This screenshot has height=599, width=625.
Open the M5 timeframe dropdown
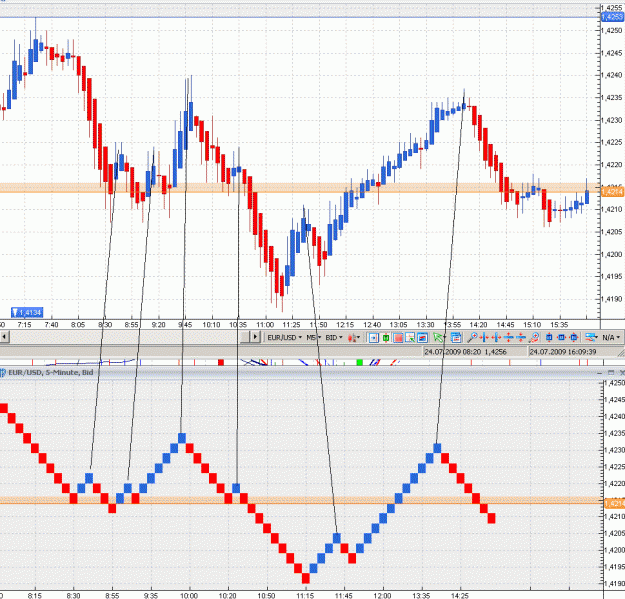pos(314,338)
